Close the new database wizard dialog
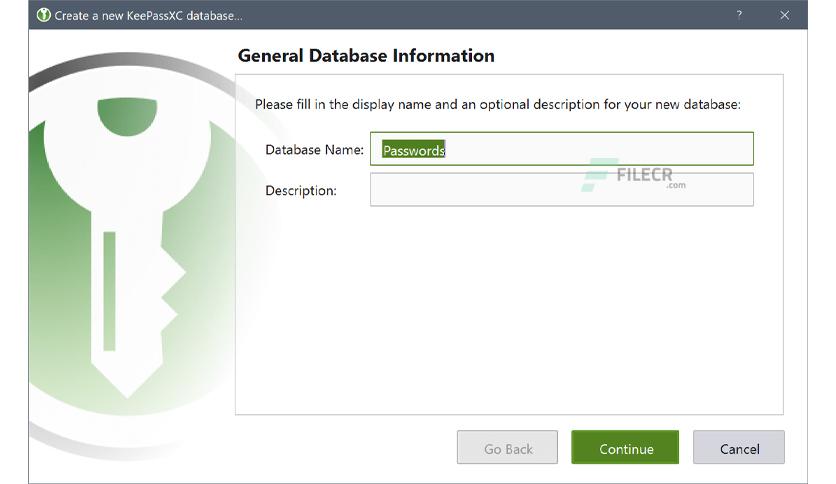Image resolution: width=836 pixels, height=484 pixels. (784, 15)
